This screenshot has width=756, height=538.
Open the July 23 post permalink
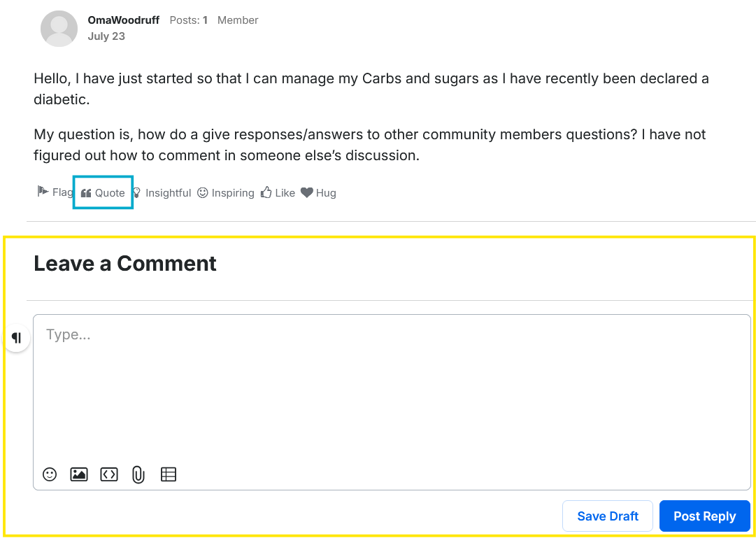pyautogui.click(x=106, y=36)
